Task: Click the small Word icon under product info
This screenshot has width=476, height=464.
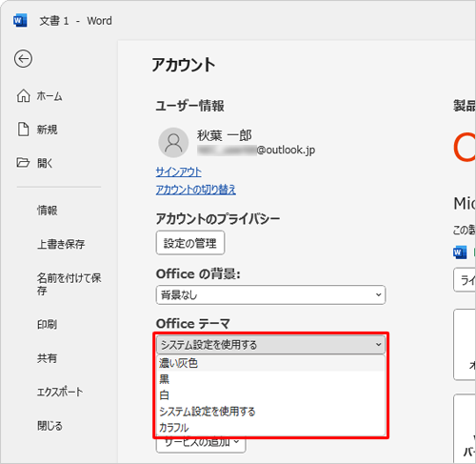Action: [x=460, y=252]
